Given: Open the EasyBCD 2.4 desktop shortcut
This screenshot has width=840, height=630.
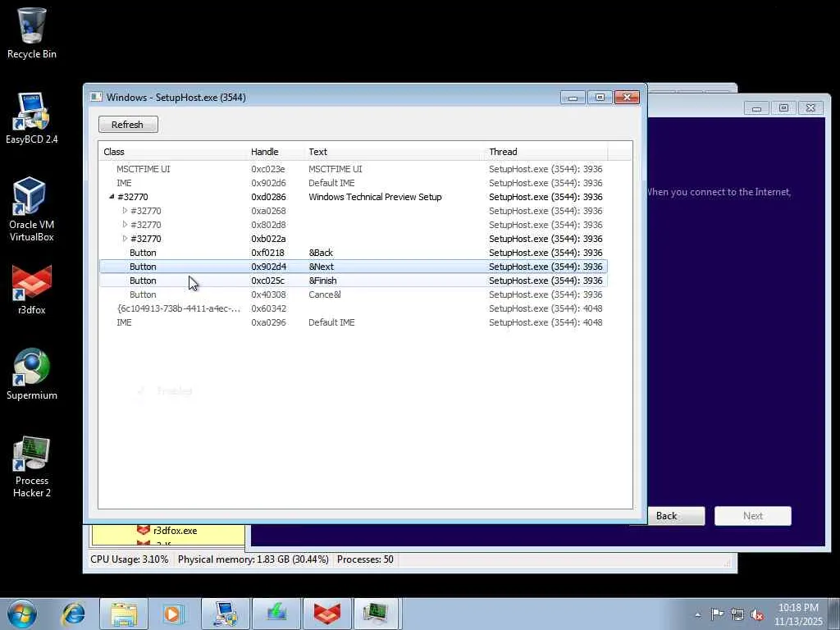Looking at the screenshot, I should (32, 118).
